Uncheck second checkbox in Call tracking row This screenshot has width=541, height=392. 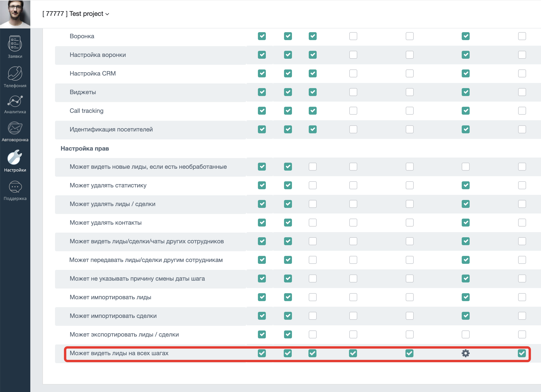[x=288, y=111]
